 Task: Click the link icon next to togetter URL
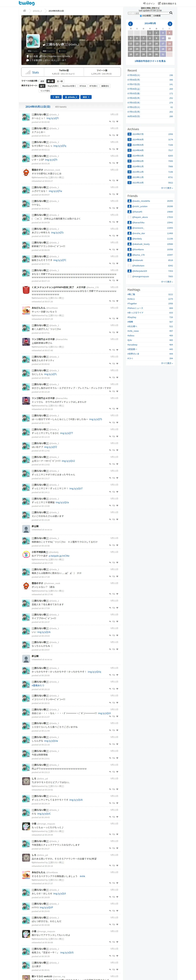coord(40,56)
